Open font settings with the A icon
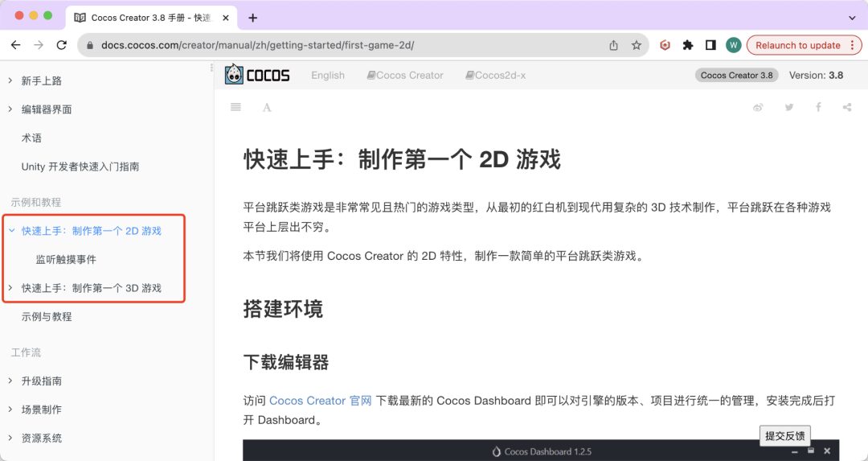 pyautogui.click(x=267, y=107)
